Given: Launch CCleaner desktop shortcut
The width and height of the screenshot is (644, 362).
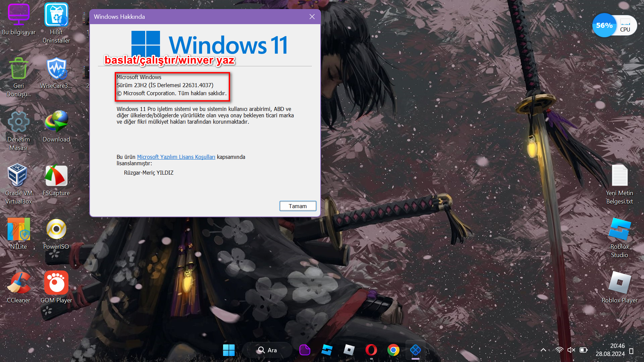Looking at the screenshot, I should [18, 283].
